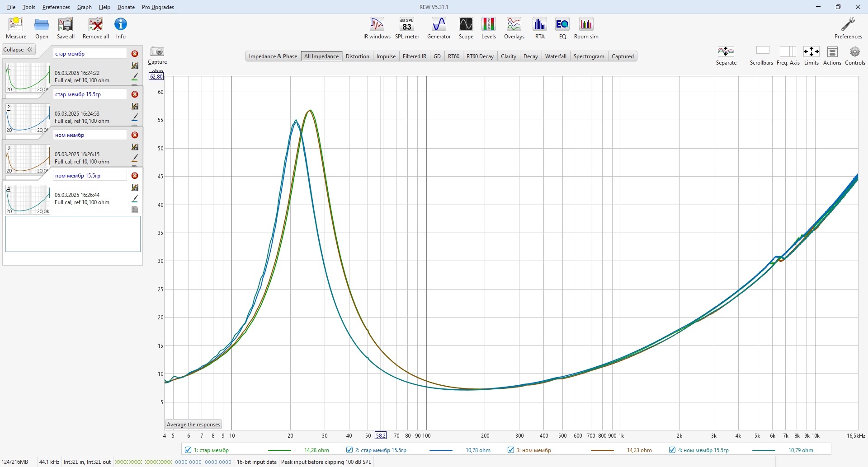Screen dimensions: 868x467
Task: Save measurement 3 with disk icon
Action: [135, 147]
